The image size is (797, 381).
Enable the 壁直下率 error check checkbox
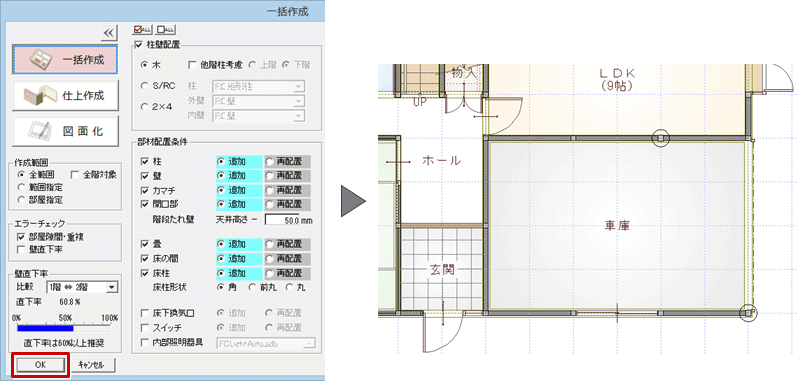point(21,249)
